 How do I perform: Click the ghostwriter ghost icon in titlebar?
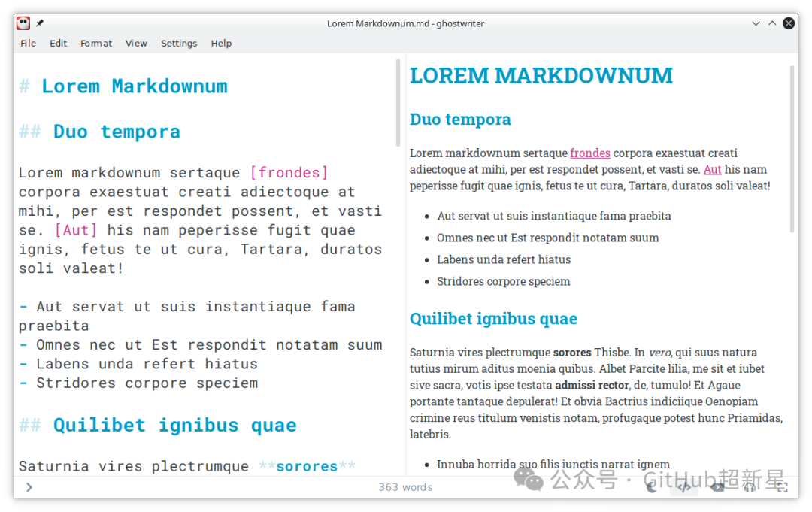tap(23, 23)
